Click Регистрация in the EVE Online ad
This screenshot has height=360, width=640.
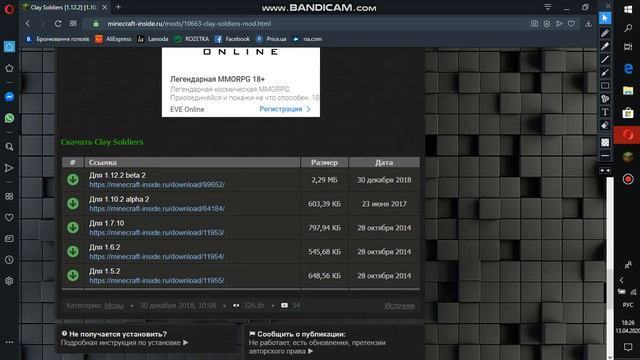[284, 109]
